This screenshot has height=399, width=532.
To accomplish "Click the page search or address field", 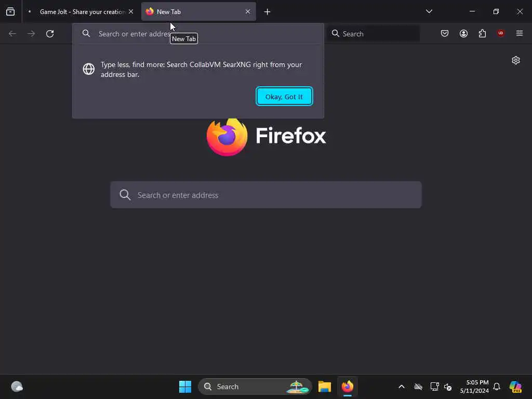I will (266, 195).
